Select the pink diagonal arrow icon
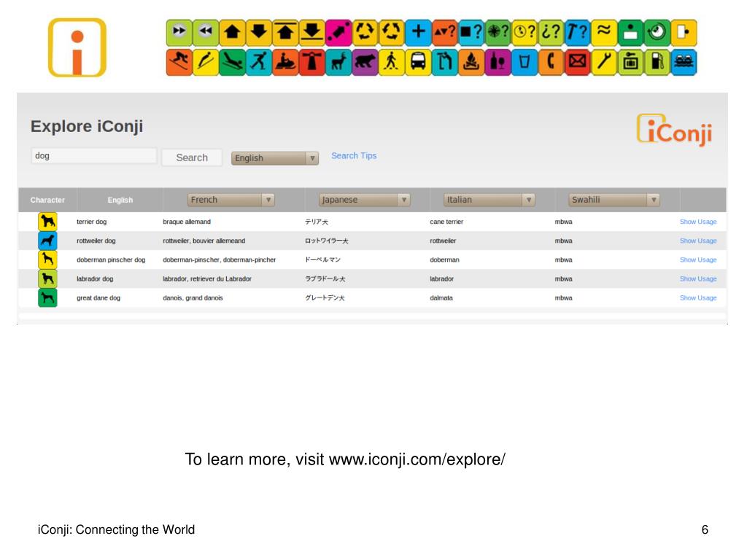The width and height of the screenshot is (747, 560). coord(338,32)
